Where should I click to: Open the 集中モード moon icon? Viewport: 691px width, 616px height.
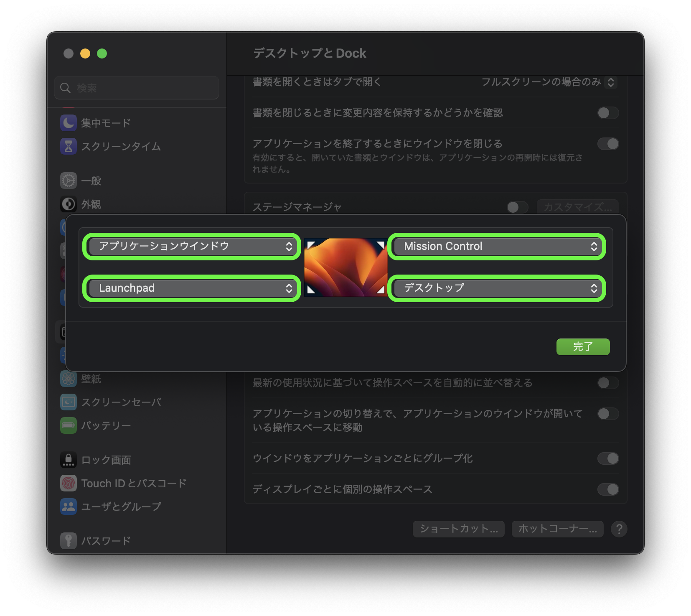tap(69, 123)
